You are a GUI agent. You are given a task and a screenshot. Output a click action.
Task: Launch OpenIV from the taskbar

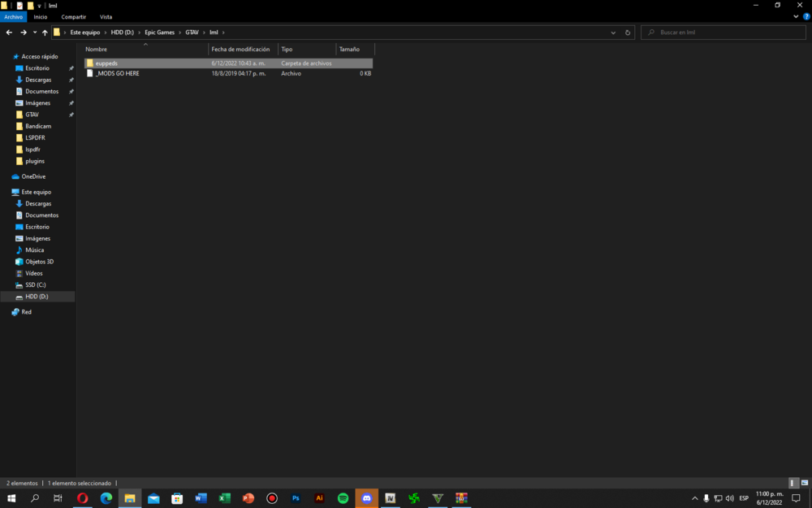(390, 498)
